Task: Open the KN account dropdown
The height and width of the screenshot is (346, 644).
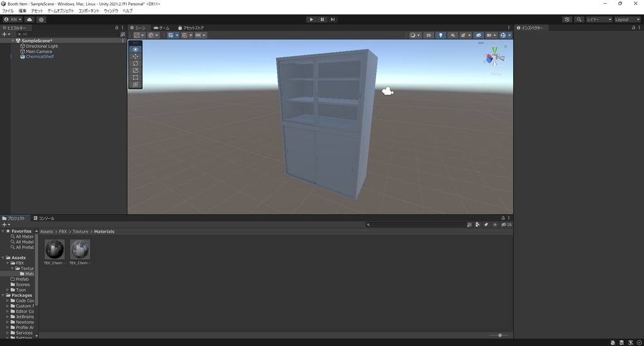Action: pos(13,20)
